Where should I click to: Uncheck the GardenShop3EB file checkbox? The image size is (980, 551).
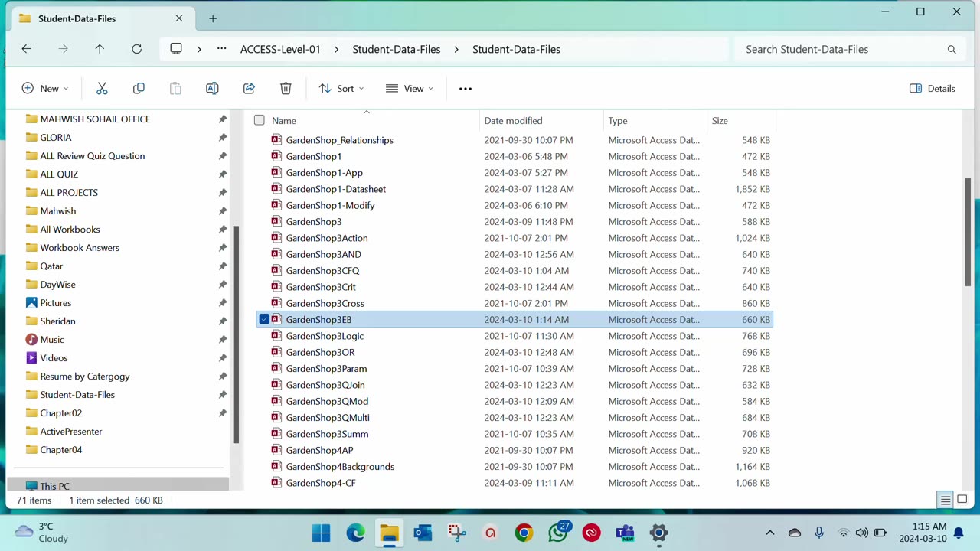(264, 319)
